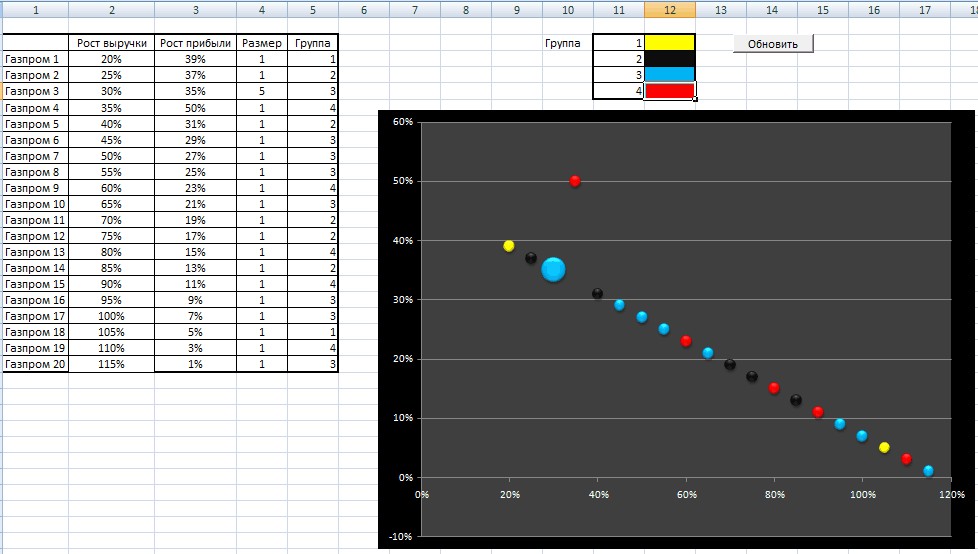Viewport: 978px width, 554px height.
Task: Click the Группа header cell in the table
Action: point(312,43)
